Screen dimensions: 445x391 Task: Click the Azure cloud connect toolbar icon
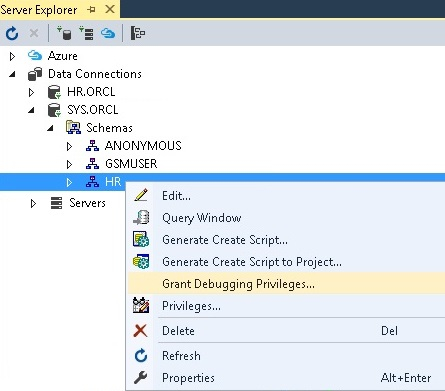(108, 33)
